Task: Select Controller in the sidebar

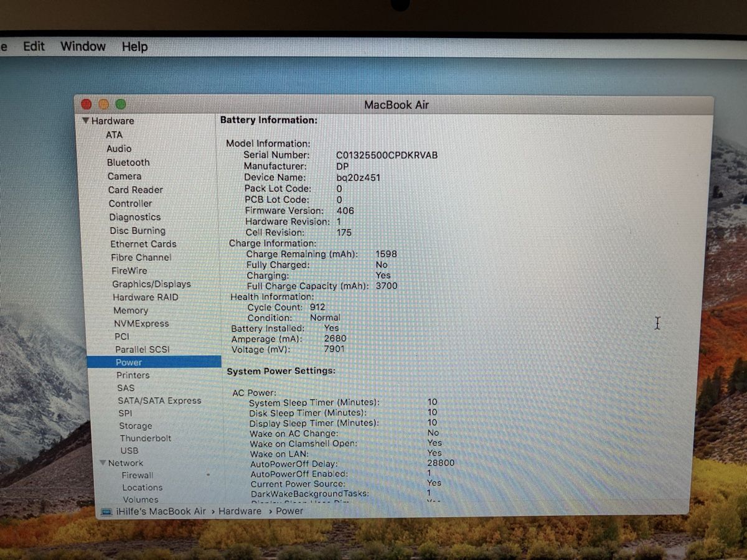Action: (x=130, y=203)
